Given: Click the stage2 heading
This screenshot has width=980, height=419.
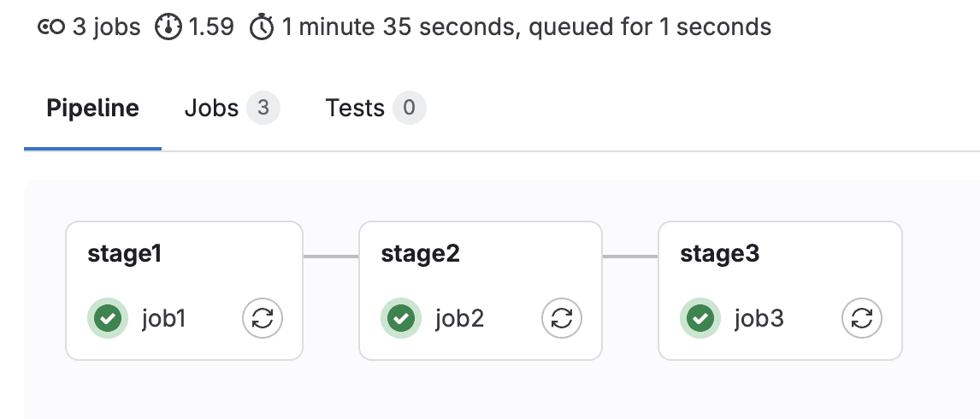Looking at the screenshot, I should pos(421,254).
